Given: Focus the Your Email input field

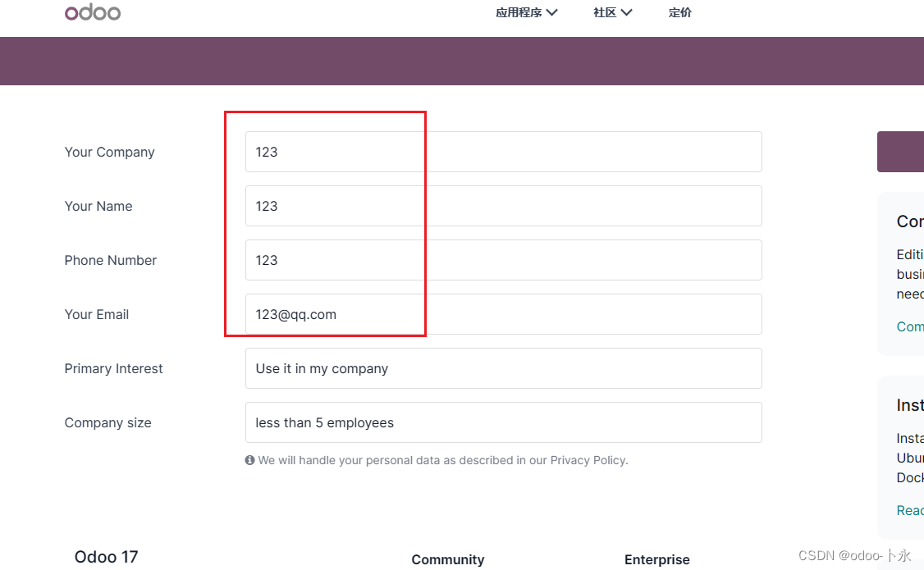Looking at the screenshot, I should (x=504, y=314).
